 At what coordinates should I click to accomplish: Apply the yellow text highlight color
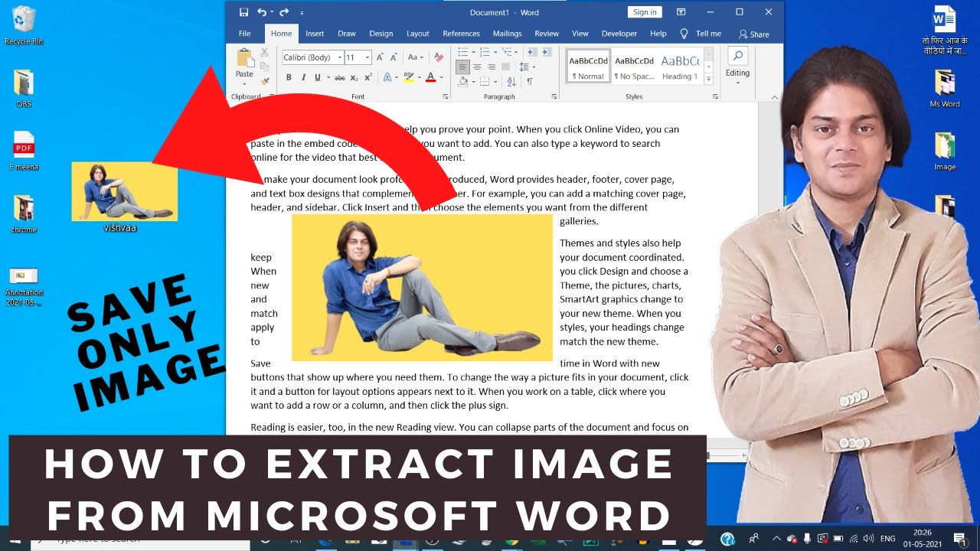pyautogui.click(x=409, y=77)
